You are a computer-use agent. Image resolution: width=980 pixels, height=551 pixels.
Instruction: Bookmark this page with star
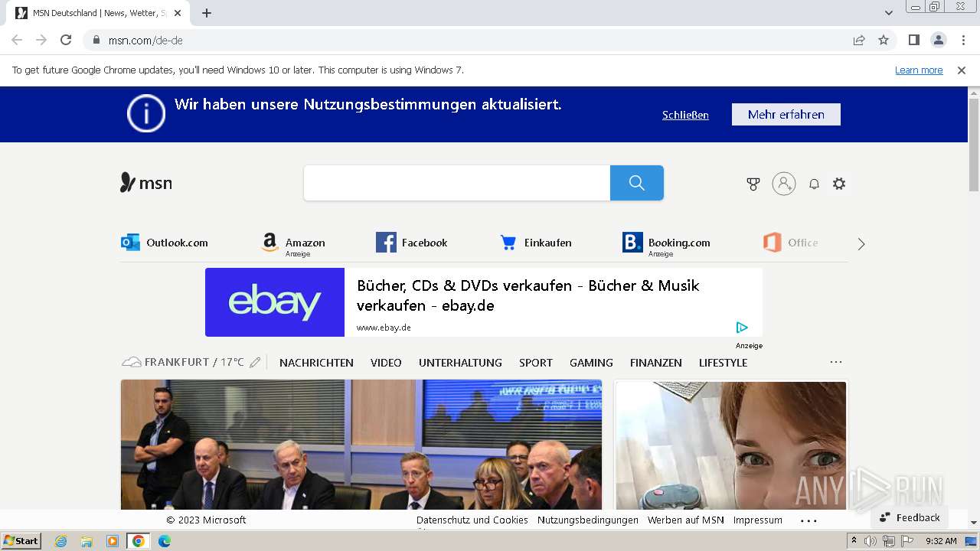(884, 40)
